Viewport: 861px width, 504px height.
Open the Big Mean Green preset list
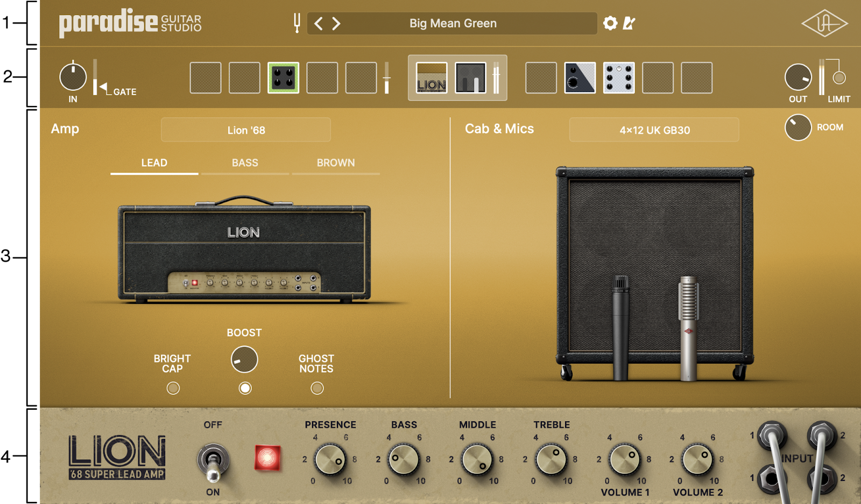click(x=453, y=24)
